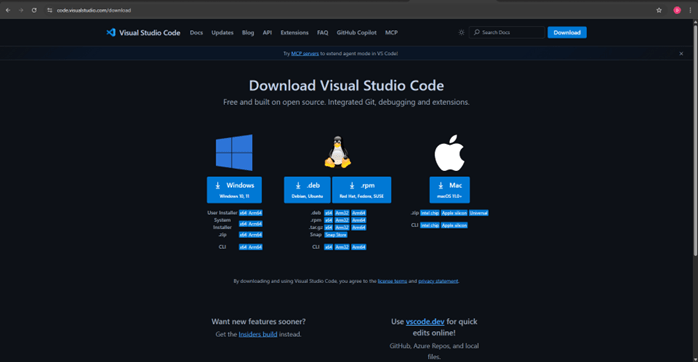Open the Insiders build link

click(258, 334)
